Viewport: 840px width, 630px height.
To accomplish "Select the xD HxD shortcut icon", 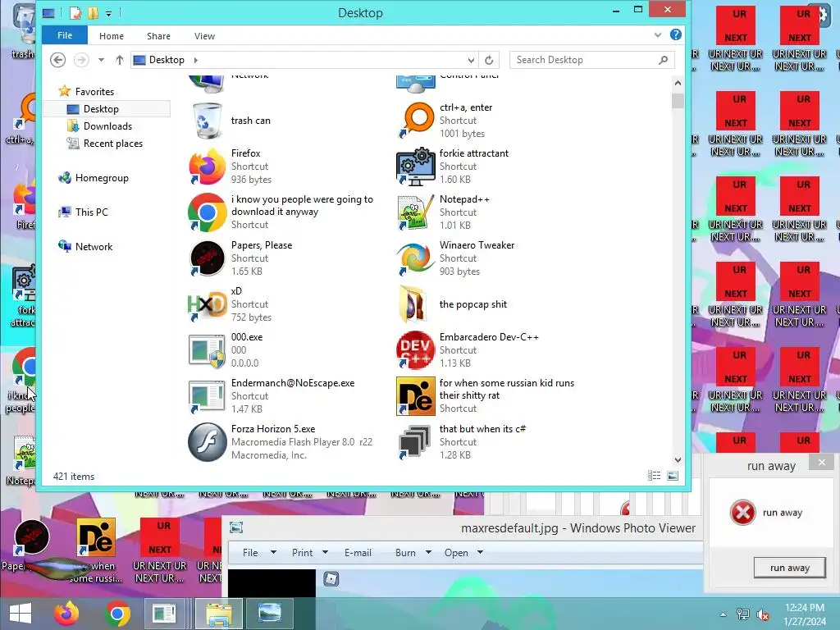I will pyautogui.click(x=207, y=304).
